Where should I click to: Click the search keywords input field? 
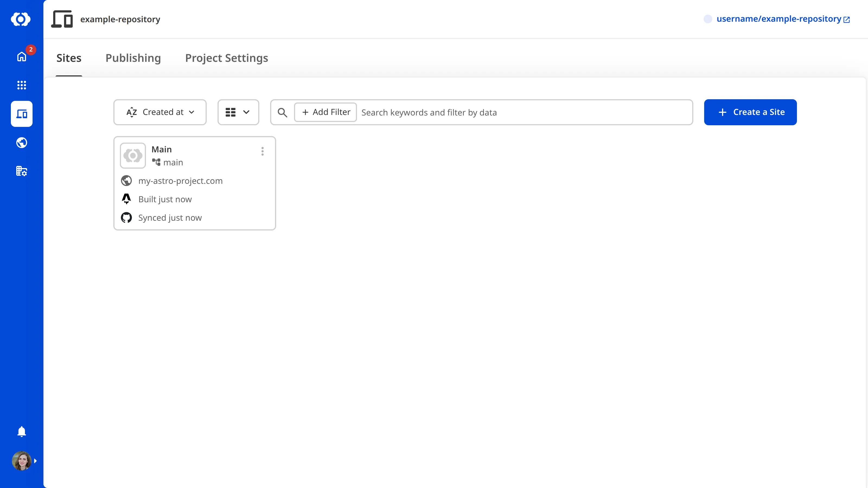[x=505, y=112]
